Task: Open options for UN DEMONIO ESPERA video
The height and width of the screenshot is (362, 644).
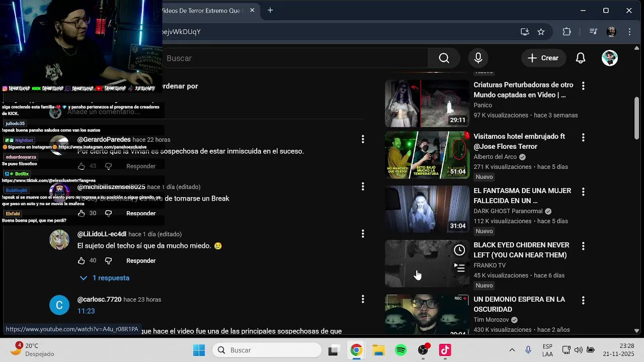Action: (x=583, y=300)
